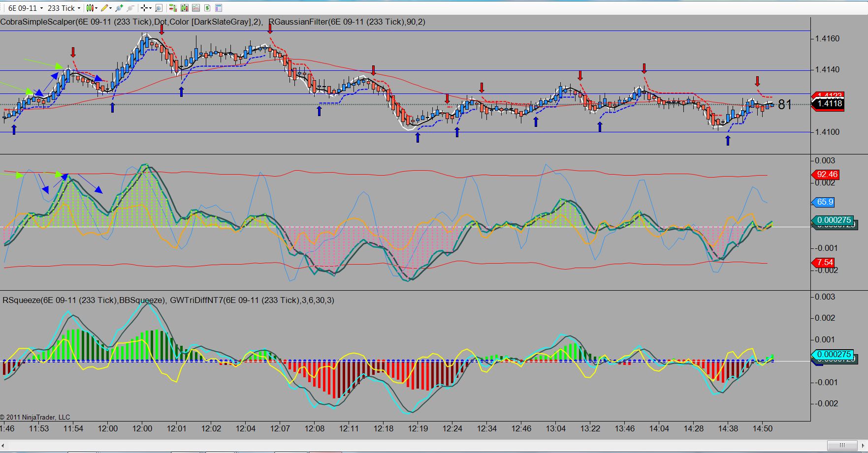Open the candlestick chart style menu
868x453 pixels.
(92, 8)
